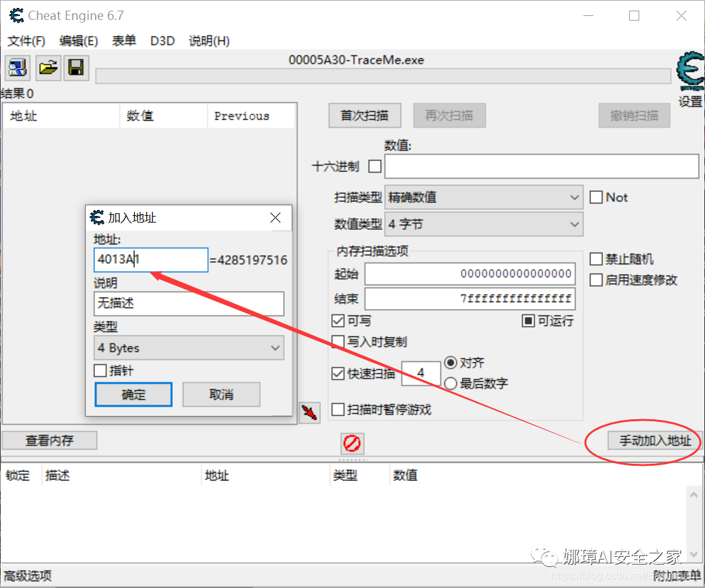Screen dimensions: 705x588
Task: Open the 数值类型 4 字节 dropdown
Action: (484, 225)
